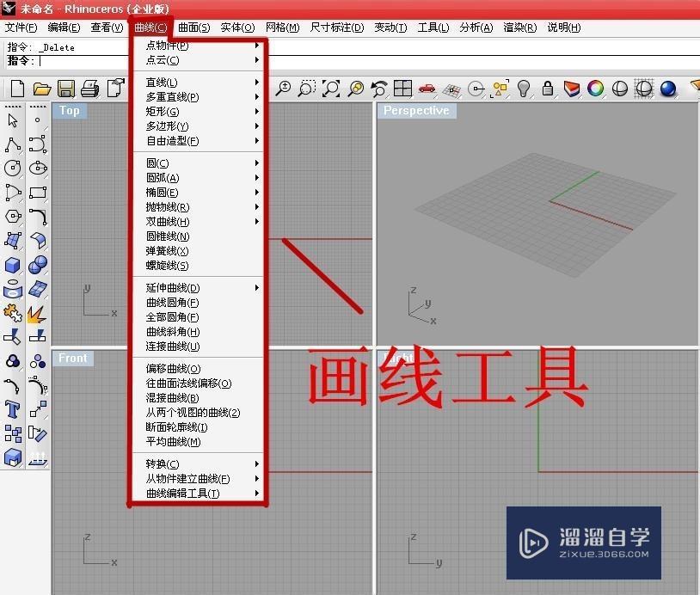Click the Zoom In/Out magnifier icon
The height and width of the screenshot is (595, 700).
[x=283, y=89]
